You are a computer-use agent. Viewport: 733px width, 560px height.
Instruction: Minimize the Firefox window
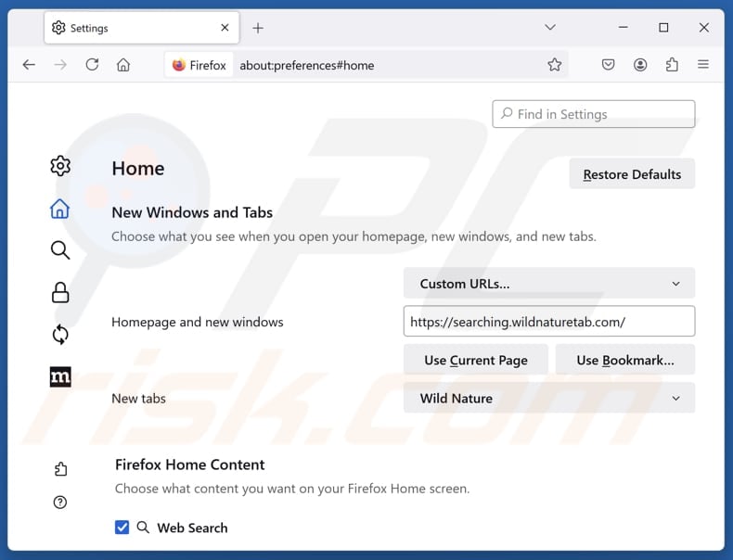[624, 27]
